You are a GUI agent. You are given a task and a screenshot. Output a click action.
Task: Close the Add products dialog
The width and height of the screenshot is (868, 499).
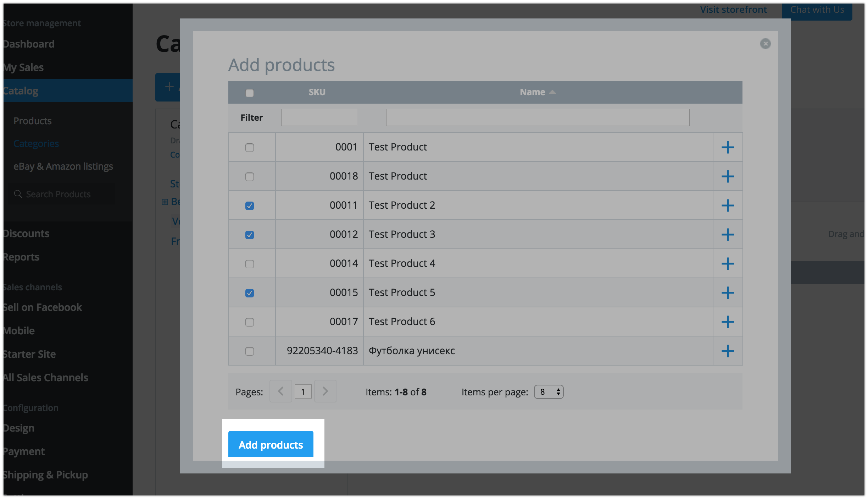pyautogui.click(x=765, y=44)
